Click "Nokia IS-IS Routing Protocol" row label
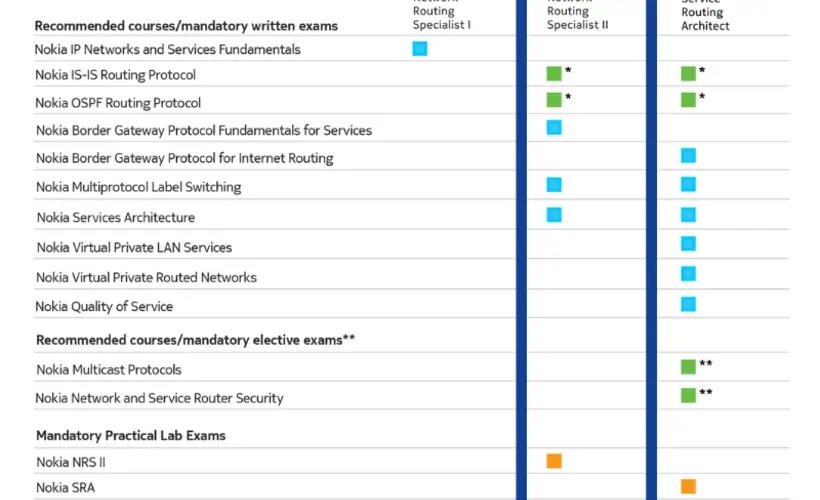The image size is (820, 500). [x=116, y=75]
